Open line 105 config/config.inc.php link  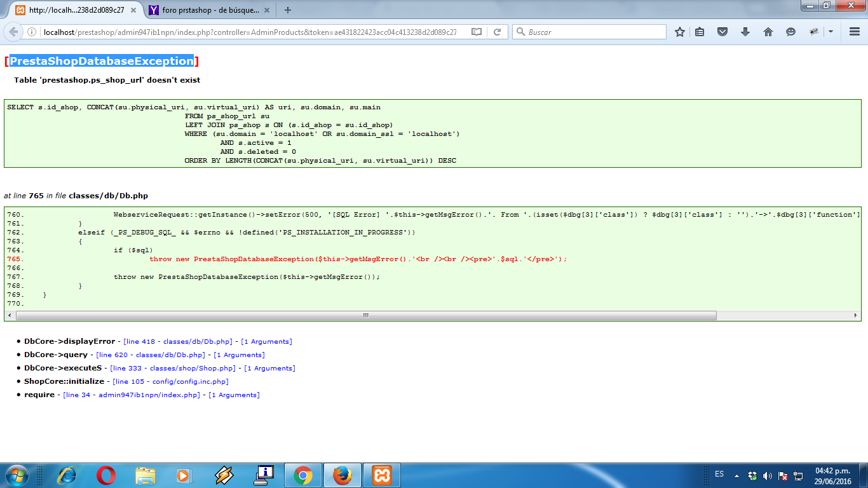coord(170,382)
